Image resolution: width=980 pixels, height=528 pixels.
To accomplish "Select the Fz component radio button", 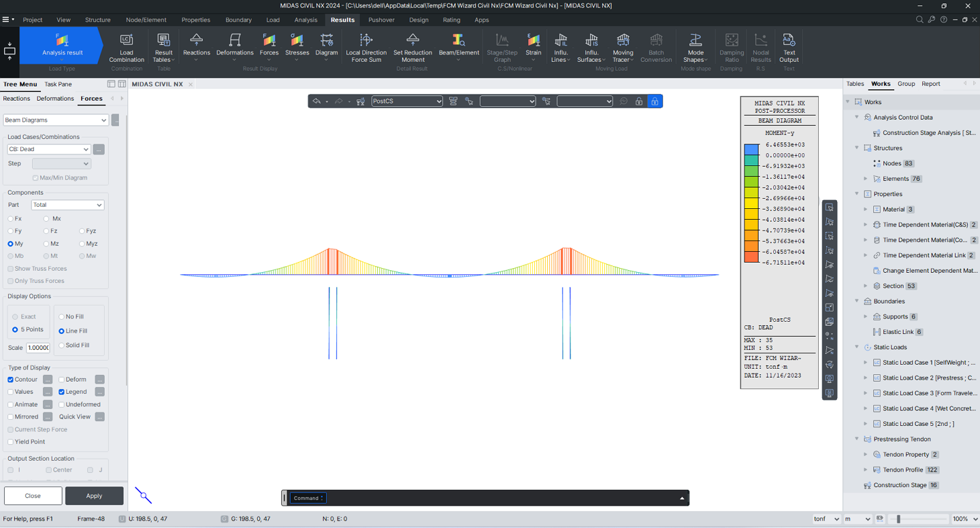I will (x=46, y=231).
